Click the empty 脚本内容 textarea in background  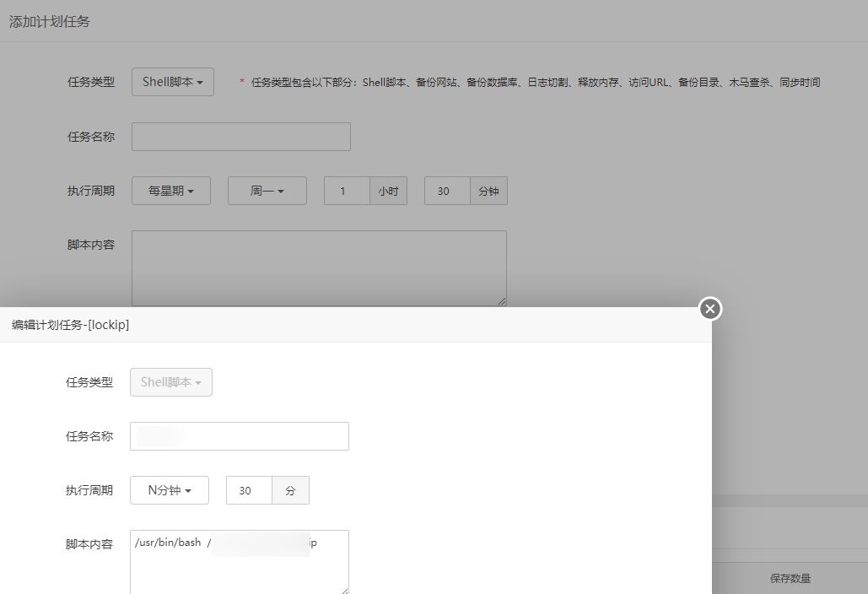click(x=319, y=268)
